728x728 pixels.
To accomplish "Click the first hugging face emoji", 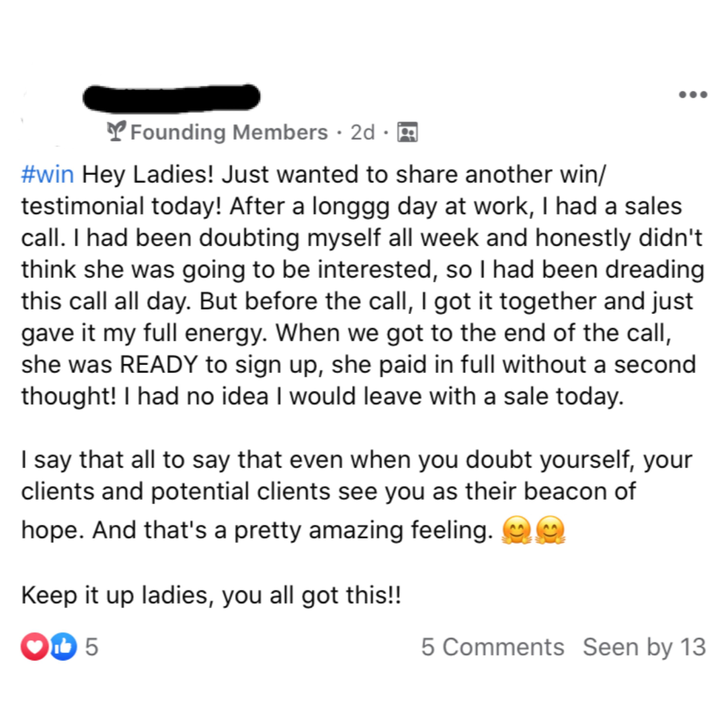I will pos(517,530).
